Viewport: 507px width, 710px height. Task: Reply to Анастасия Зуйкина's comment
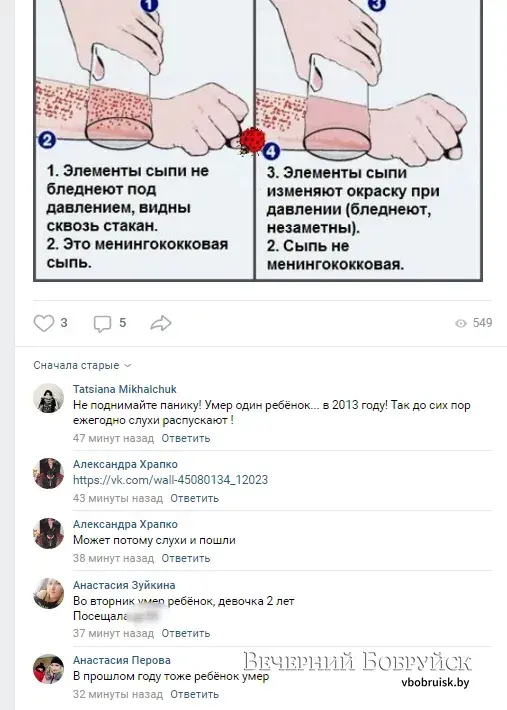(x=186, y=633)
